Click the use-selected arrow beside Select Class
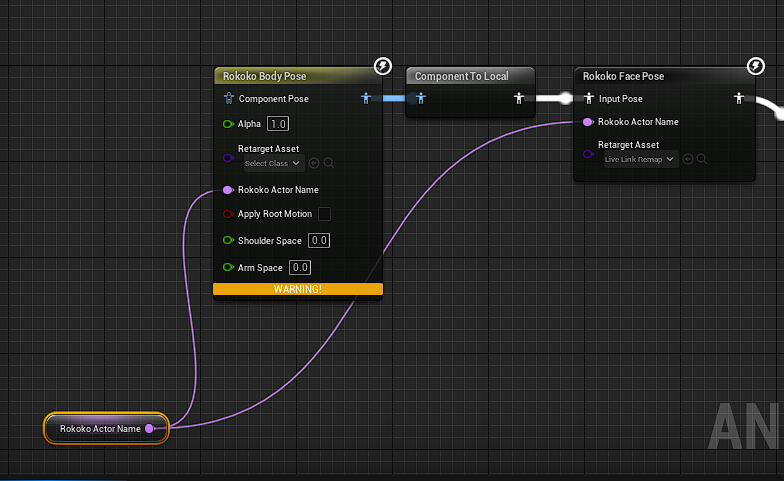Viewport: 784px width, 481px height. [314, 163]
